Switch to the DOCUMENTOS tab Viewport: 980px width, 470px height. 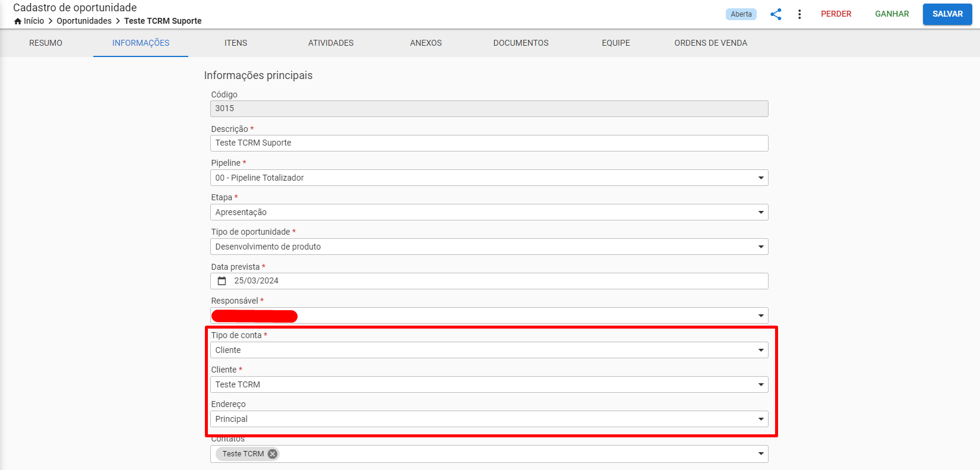521,43
